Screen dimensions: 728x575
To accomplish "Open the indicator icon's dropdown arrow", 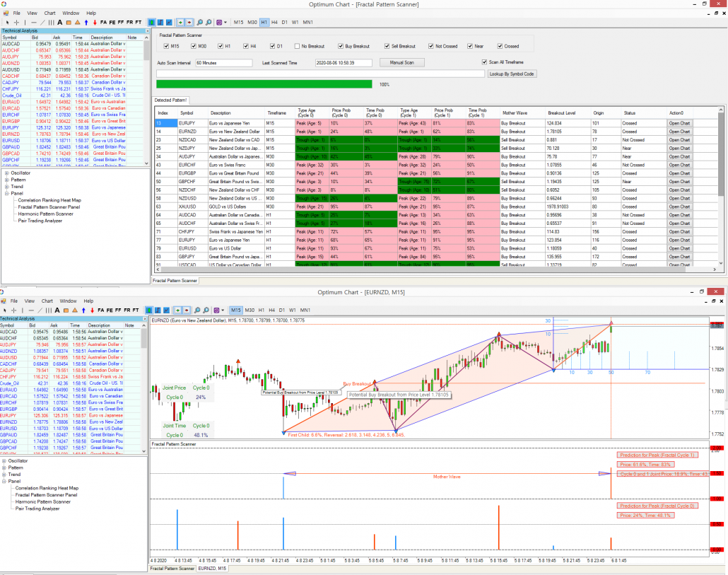I will [224, 23].
